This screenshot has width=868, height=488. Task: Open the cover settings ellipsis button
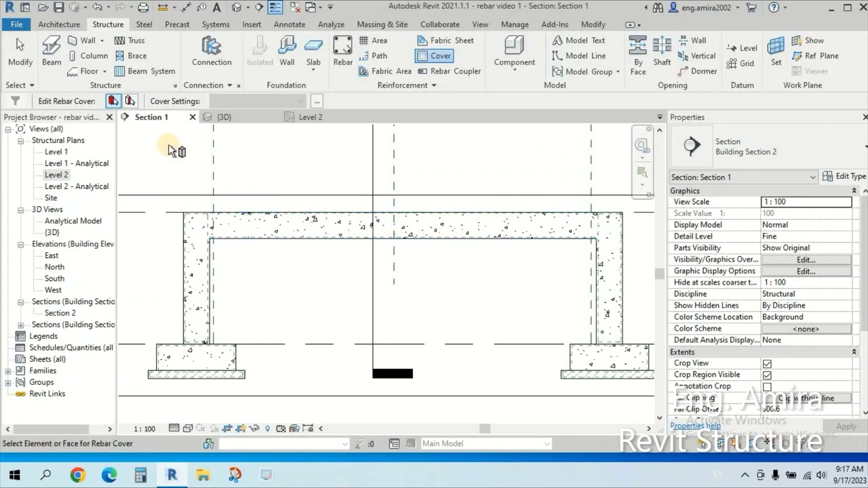[x=317, y=101]
